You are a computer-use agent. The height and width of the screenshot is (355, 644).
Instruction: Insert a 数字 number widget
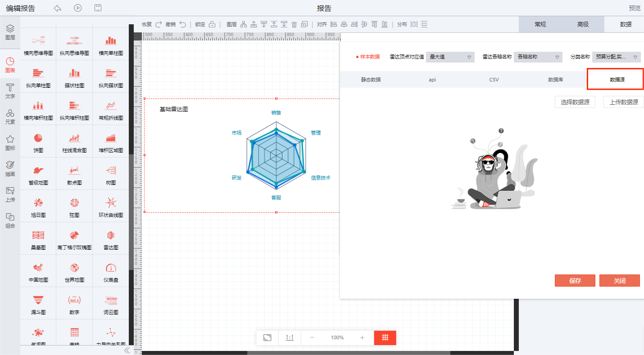(x=74, y=304)
